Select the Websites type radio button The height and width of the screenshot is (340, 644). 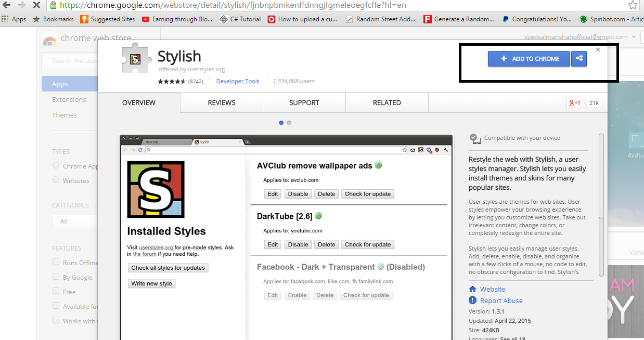tap(56, 180)
